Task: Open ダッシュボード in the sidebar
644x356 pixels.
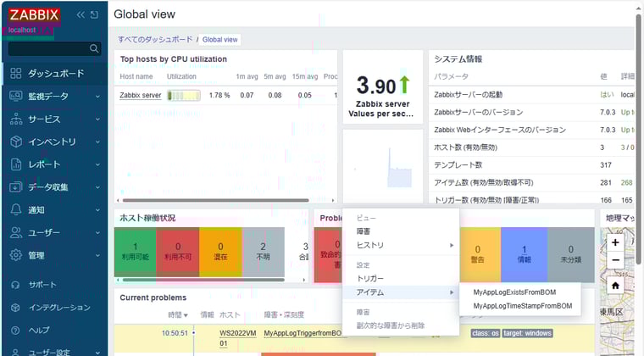Action: (54, 74)
